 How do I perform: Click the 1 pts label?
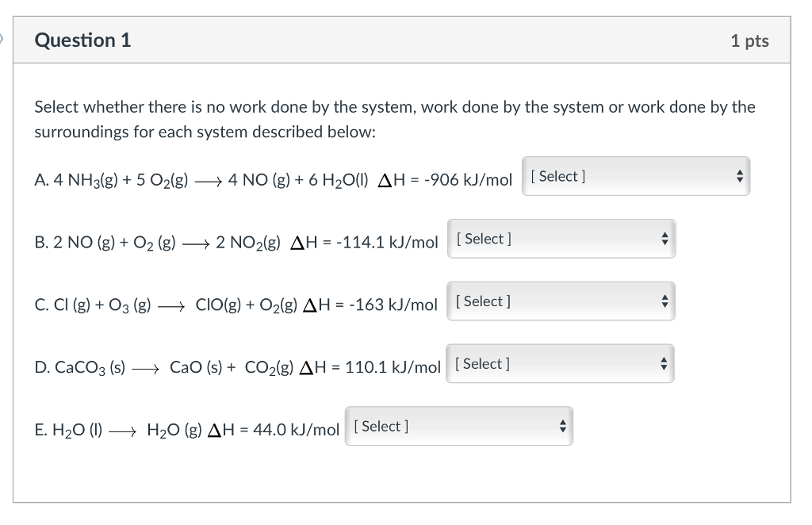750,40
